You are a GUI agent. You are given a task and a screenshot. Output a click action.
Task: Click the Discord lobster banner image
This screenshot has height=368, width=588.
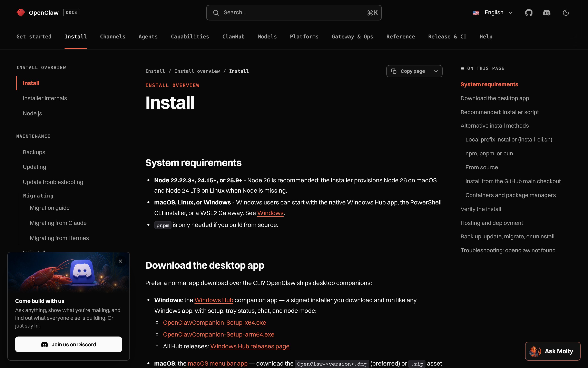pyautogui.click(x=69, y=272)
